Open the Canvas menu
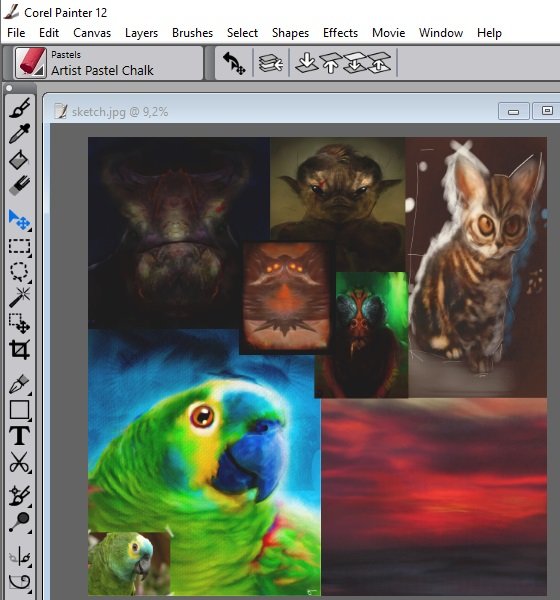560x600 pixels. click(92, 33)
